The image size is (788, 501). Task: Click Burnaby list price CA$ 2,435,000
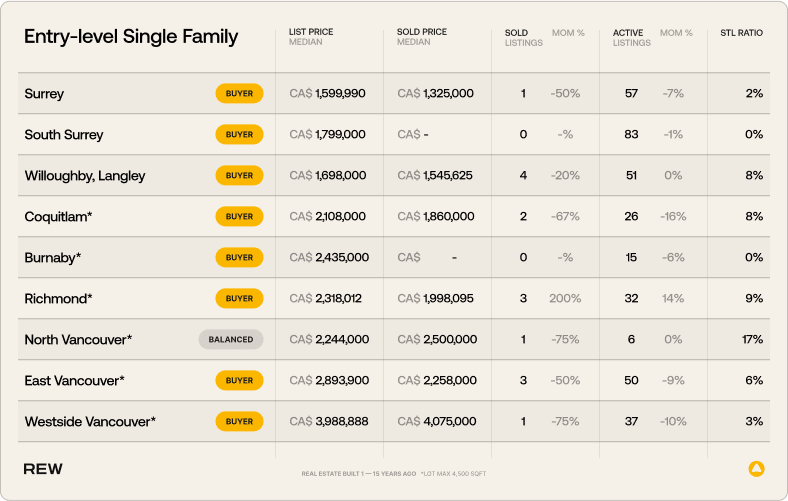tap(329, 257)
